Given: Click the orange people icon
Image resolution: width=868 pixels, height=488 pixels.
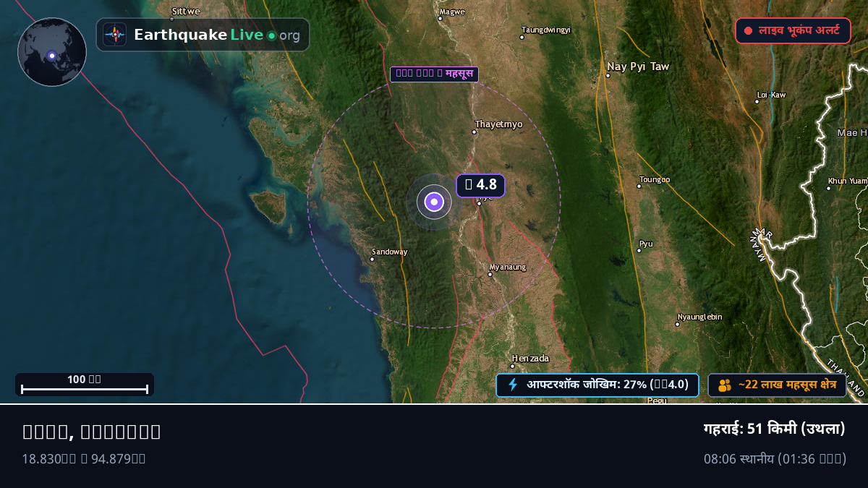Looking at the screenshot, I should [x=725, y=385].
